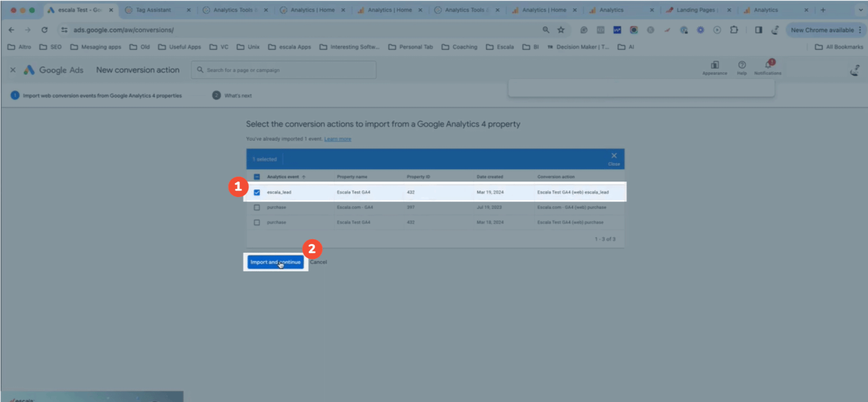
Task: Open a new tab with plus icon
Action: click(823, 10)
